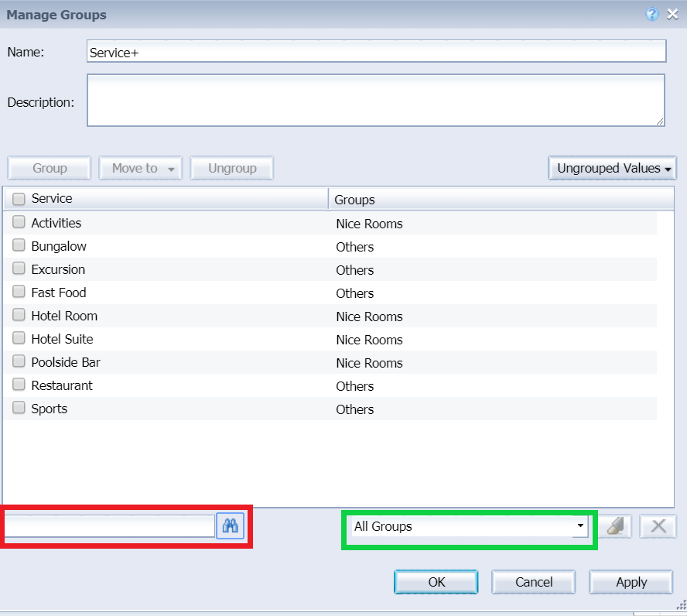Focus the Description text area
The image size is (687, 616).
pyautogui.click(x=376, y=100)
